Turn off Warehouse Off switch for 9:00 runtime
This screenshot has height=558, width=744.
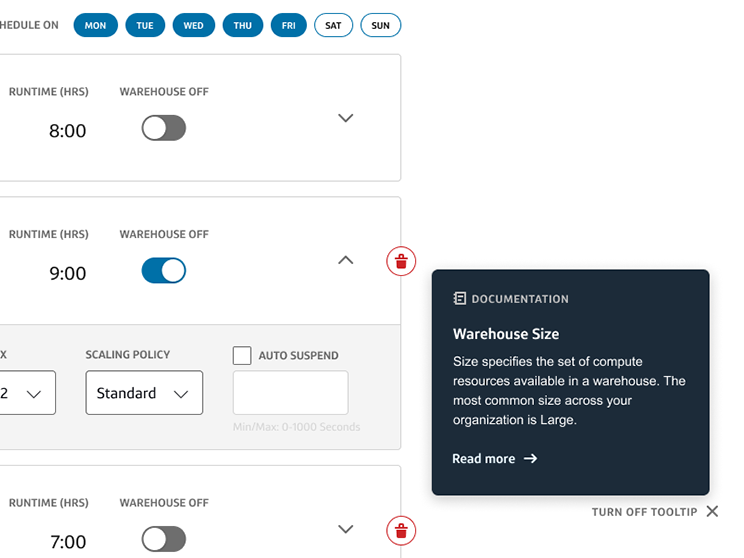click(164, 270)
